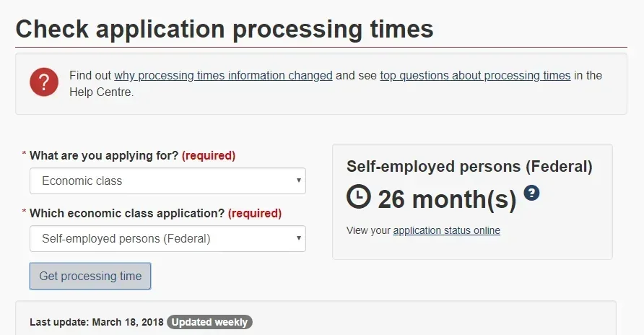Click the 'View your' text in the result panel

(x=368, y=230)
